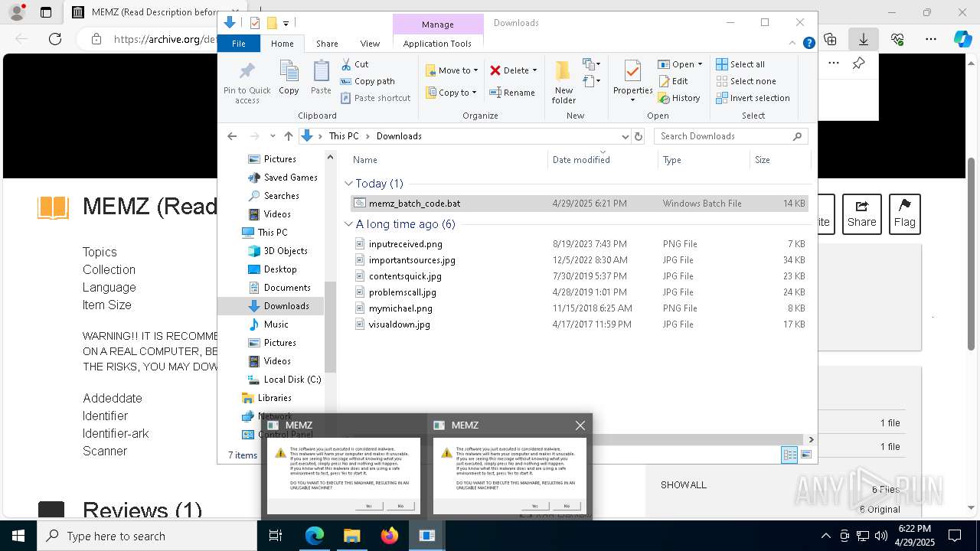Click Yes in right MEMZ preview
Screen dimensions: 980x551
(x=534, y=506)
